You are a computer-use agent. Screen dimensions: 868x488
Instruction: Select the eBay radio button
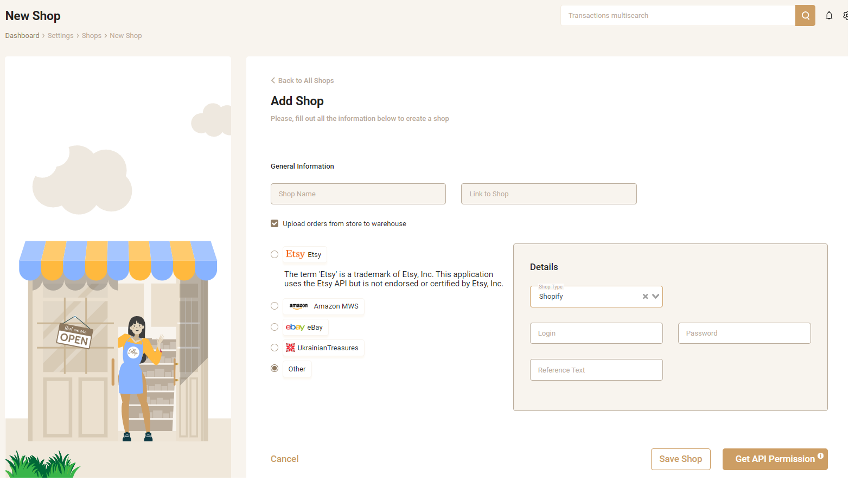(275, 327)
